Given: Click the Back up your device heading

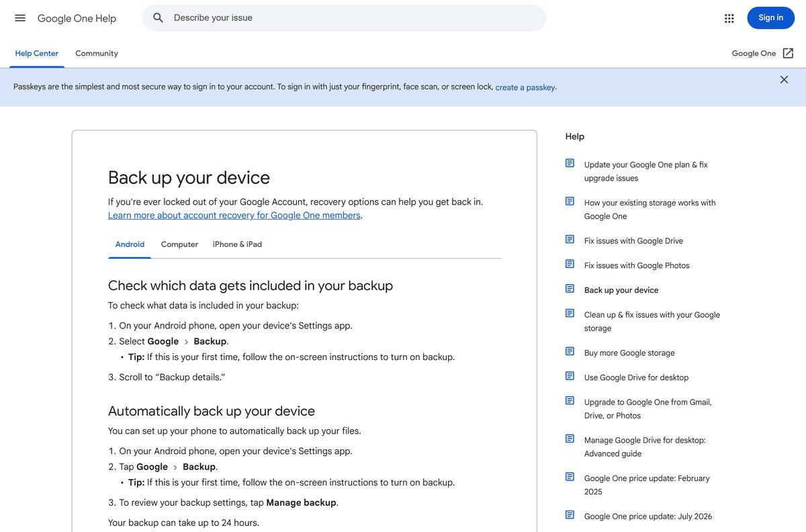Looking at the screenshot, I should 189,178.
